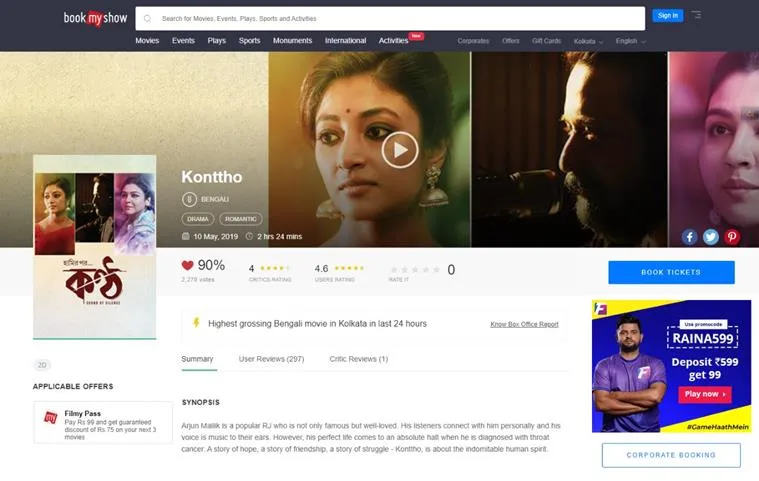Screen dimensions: 759x481
Task: Click the 2D format badge
Action: [42, 365]
